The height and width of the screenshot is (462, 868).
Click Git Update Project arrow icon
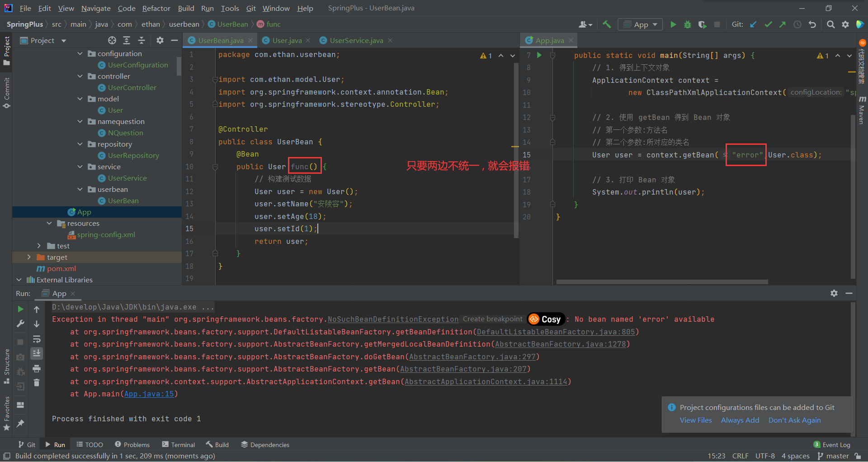(753, 24)
